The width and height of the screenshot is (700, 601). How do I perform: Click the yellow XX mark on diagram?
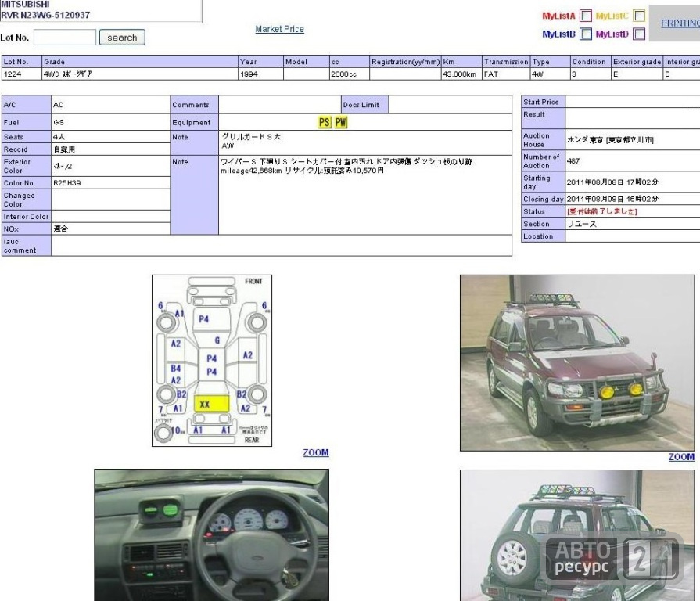[212, 404]
